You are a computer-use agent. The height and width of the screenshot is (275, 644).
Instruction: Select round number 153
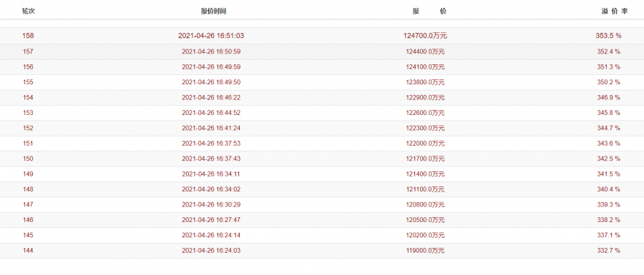pyautogui.click(x=29, y=113)
